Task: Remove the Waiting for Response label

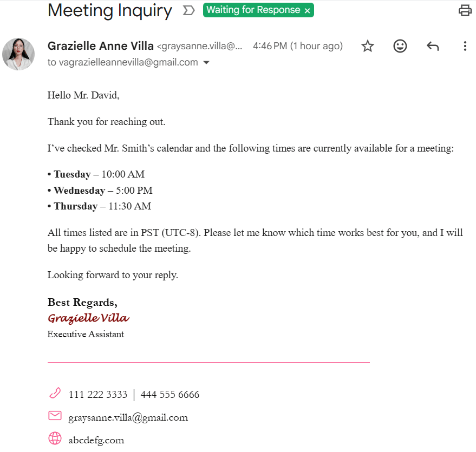Action: coord(307,11)
